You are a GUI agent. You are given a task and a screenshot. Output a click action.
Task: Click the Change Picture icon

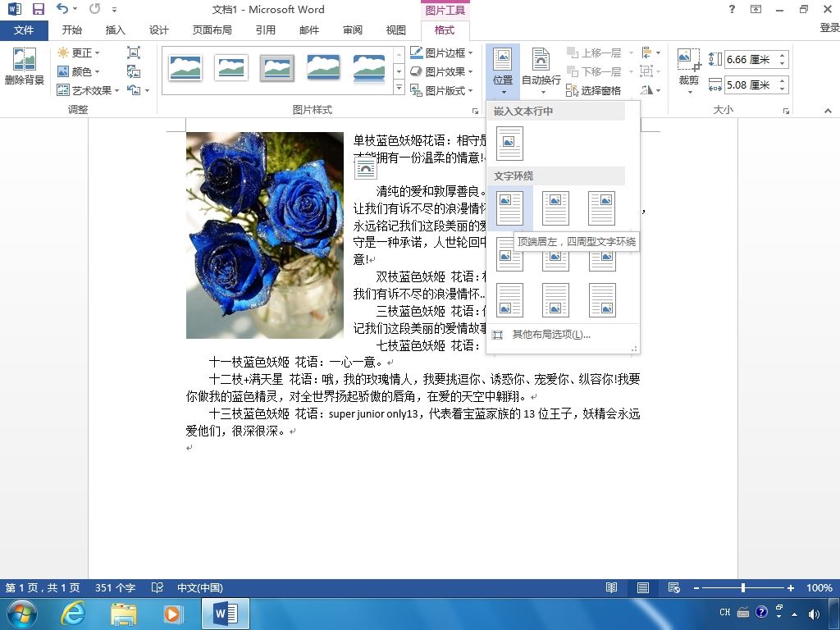pos(134,71)
